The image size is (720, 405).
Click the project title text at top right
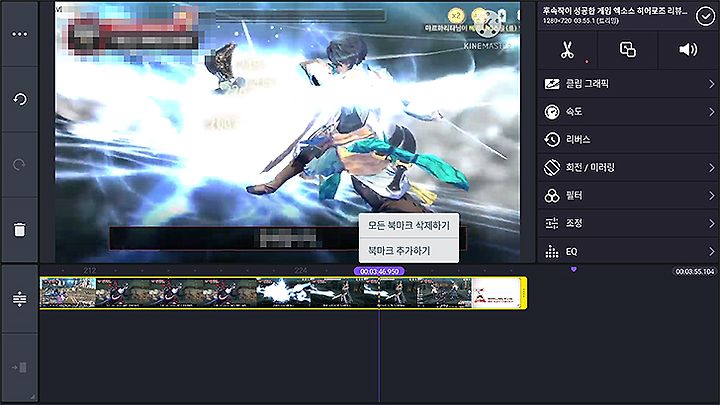click(615, 11)
